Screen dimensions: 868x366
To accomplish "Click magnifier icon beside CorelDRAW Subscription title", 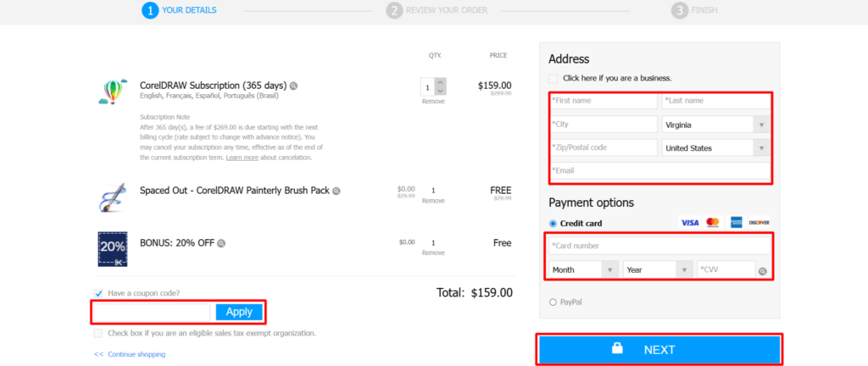I will (294, 86).
